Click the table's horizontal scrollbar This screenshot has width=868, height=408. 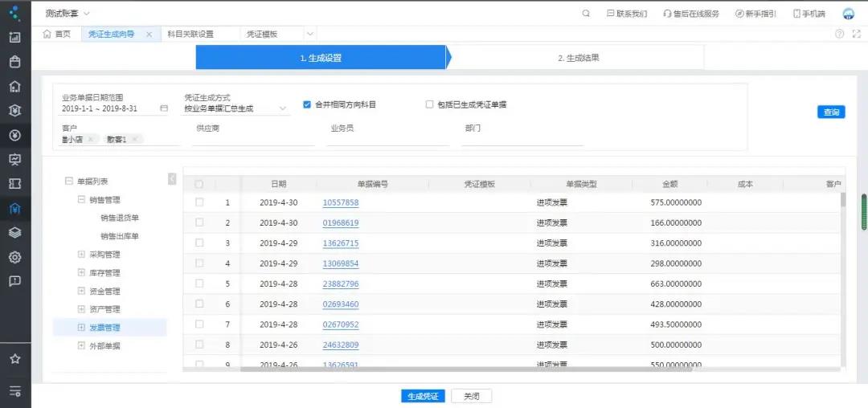[466, 369]
